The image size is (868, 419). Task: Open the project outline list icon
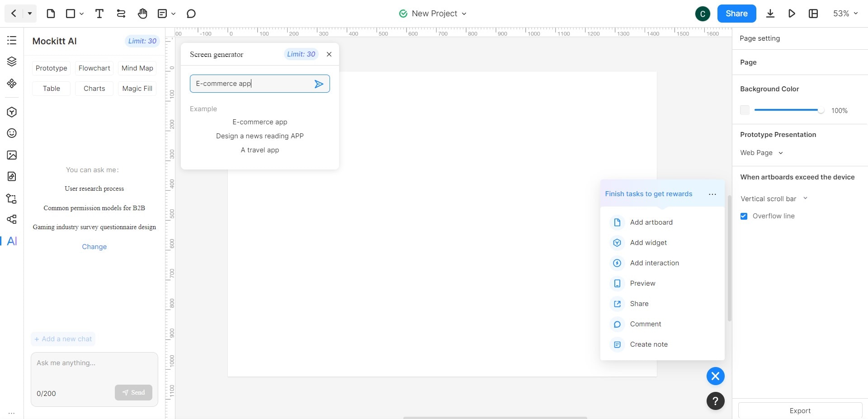tap(12, 40)
